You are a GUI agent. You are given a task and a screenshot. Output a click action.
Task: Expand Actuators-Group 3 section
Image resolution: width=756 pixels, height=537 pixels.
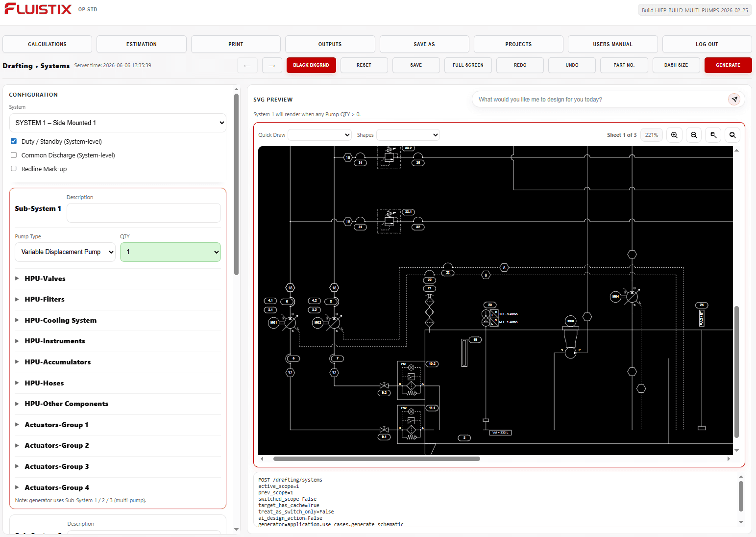coord(56,466)
